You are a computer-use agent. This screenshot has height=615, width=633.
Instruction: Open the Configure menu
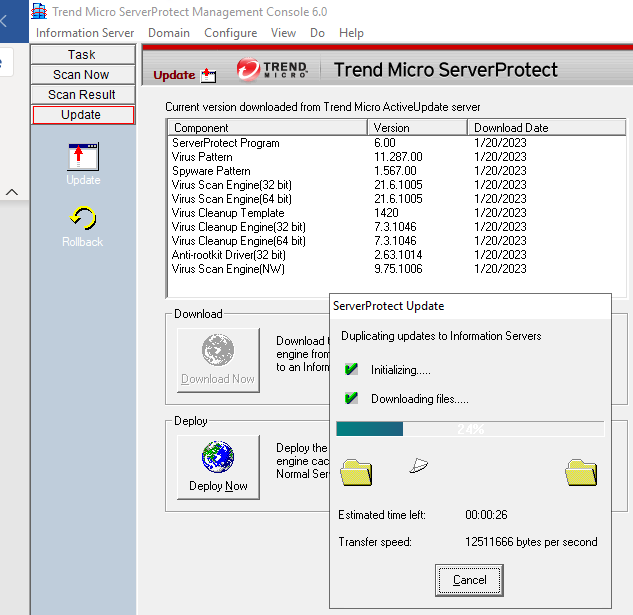(231, 33)
